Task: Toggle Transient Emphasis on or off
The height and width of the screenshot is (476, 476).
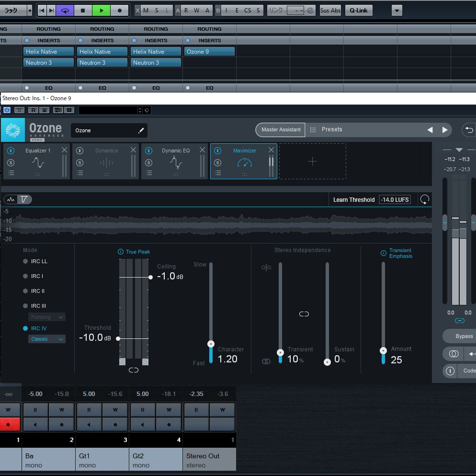Action: pos(384,253)
